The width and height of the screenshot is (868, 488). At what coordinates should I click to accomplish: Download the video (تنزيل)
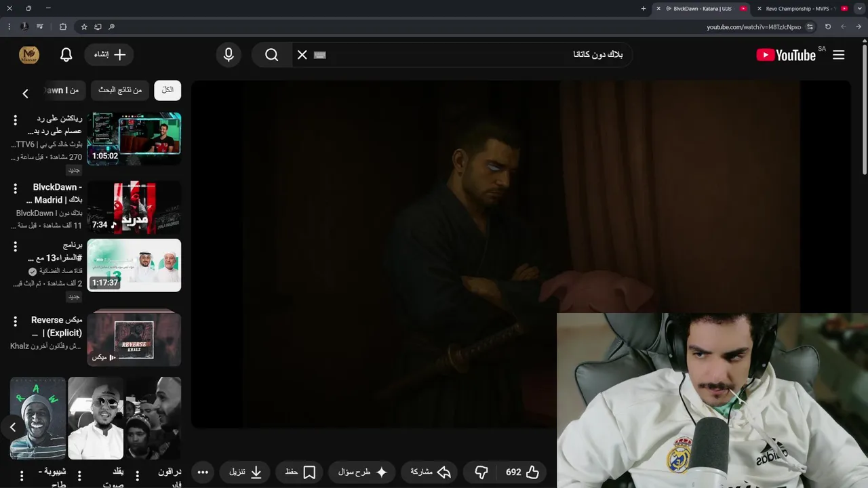click(245, 472)
